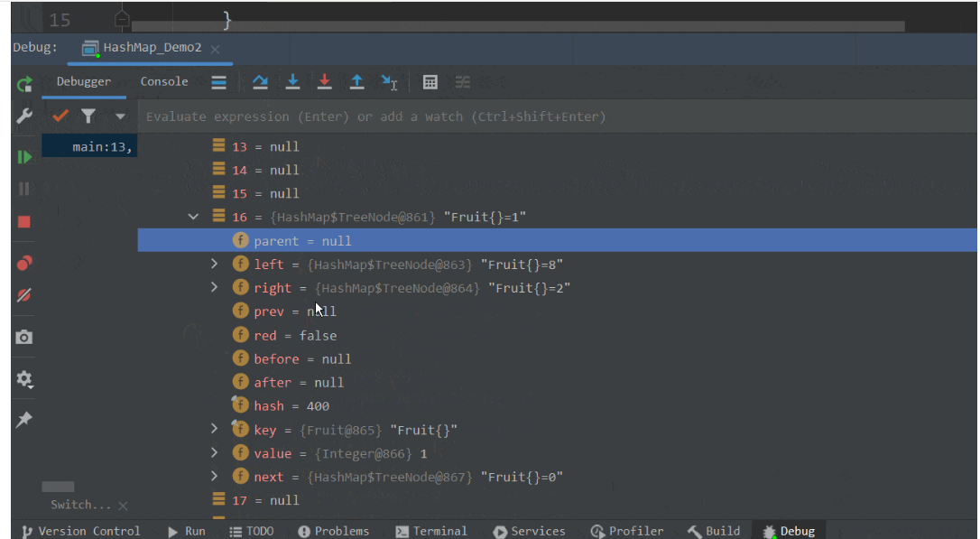Screen dimensions: 980x539
Task: Click the frames filter funnel icon
Action: 88,116
